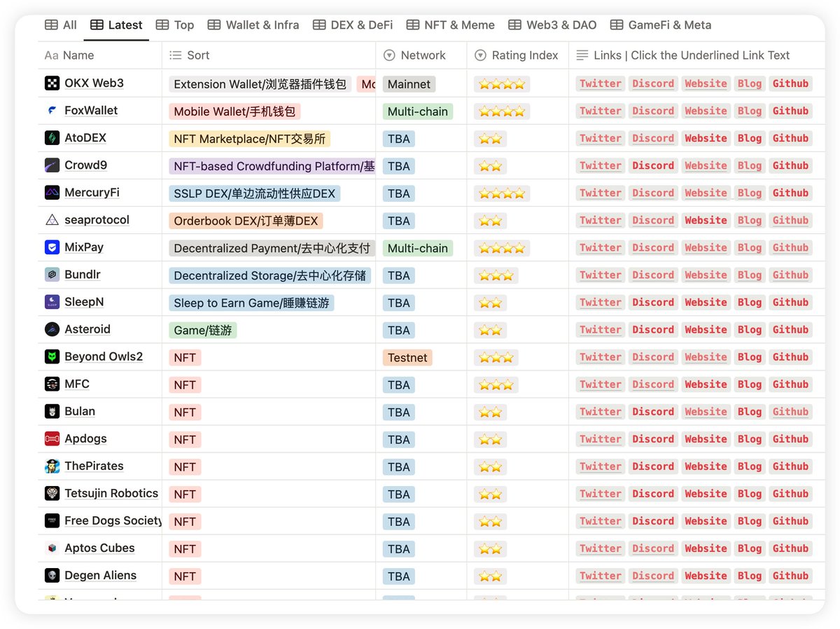Viewport: 840px width, 629px height.
Task: Click Decentralized Payment sort tag
Action: (x=272, y=248)
